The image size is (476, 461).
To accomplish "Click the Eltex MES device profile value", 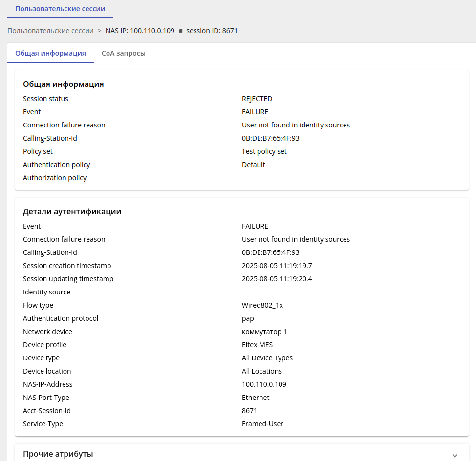I will [x=257, y=345].
